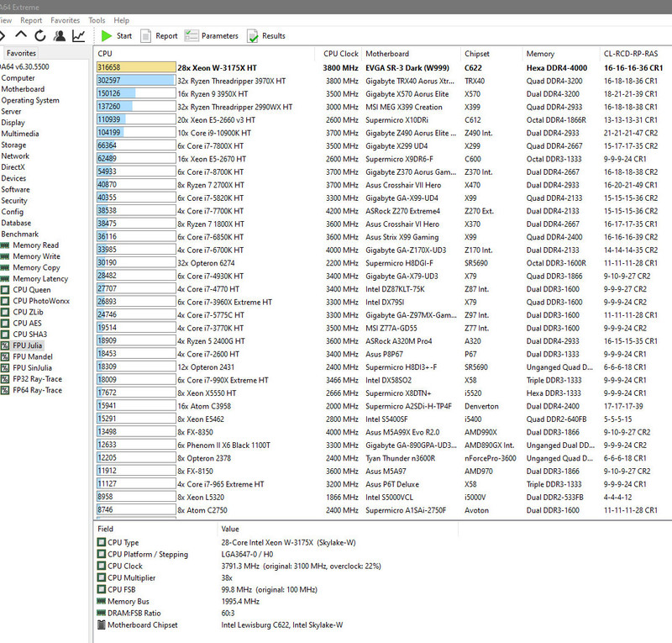Sort results by the CPU column header

click(x=204, y=54)
